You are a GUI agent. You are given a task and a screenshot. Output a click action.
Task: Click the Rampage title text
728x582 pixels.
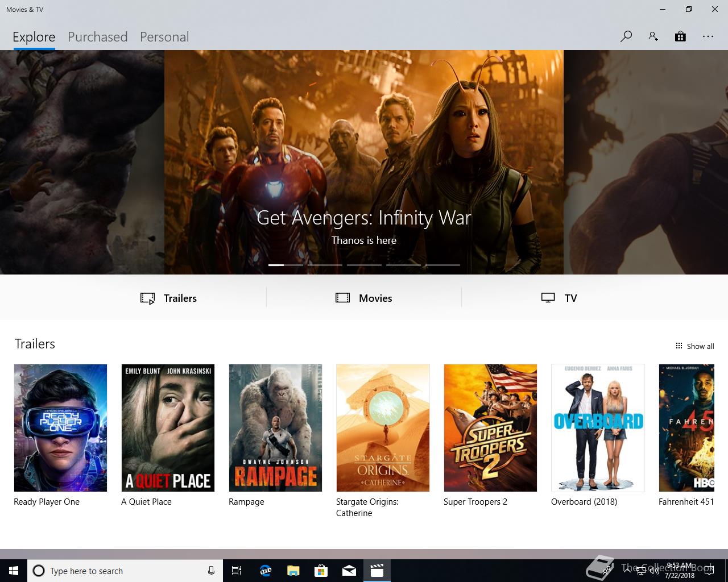click(x=246, y=502)
